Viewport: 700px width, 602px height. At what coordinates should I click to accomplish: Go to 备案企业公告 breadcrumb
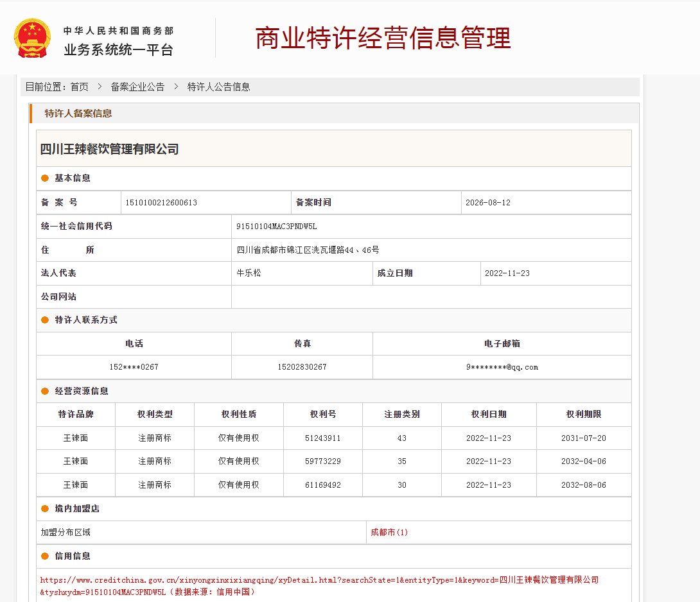(137, 87)
